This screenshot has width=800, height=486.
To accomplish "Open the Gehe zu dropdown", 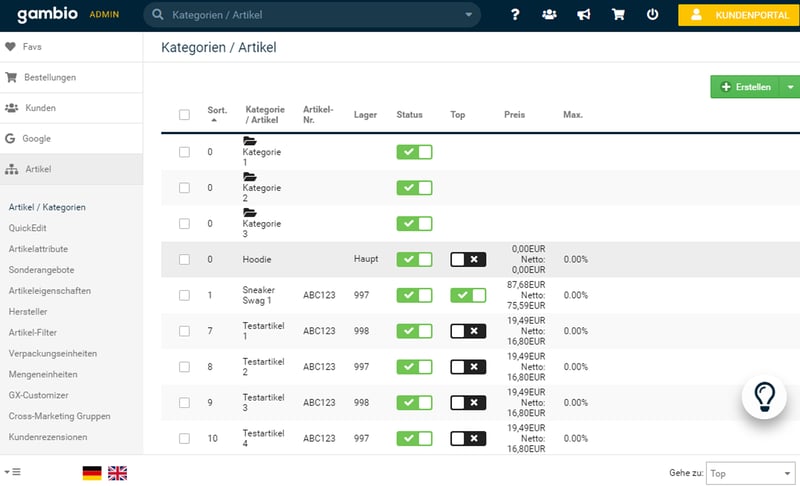I will coord(750,472).
